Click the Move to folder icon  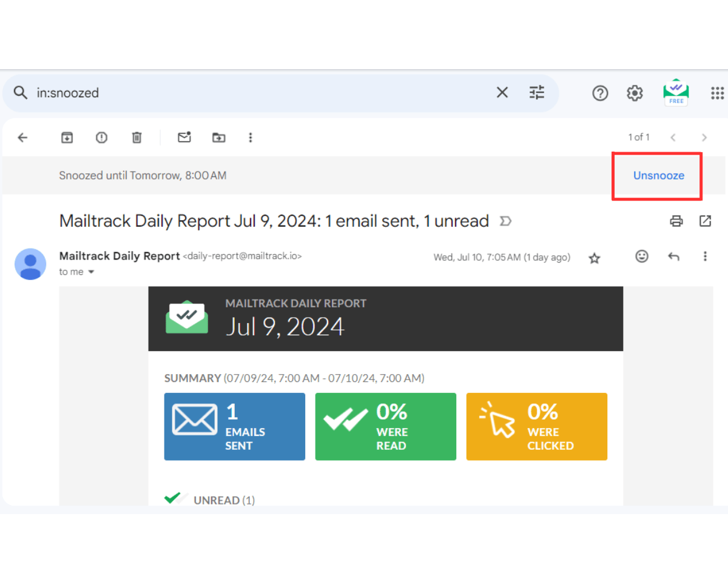219,138
